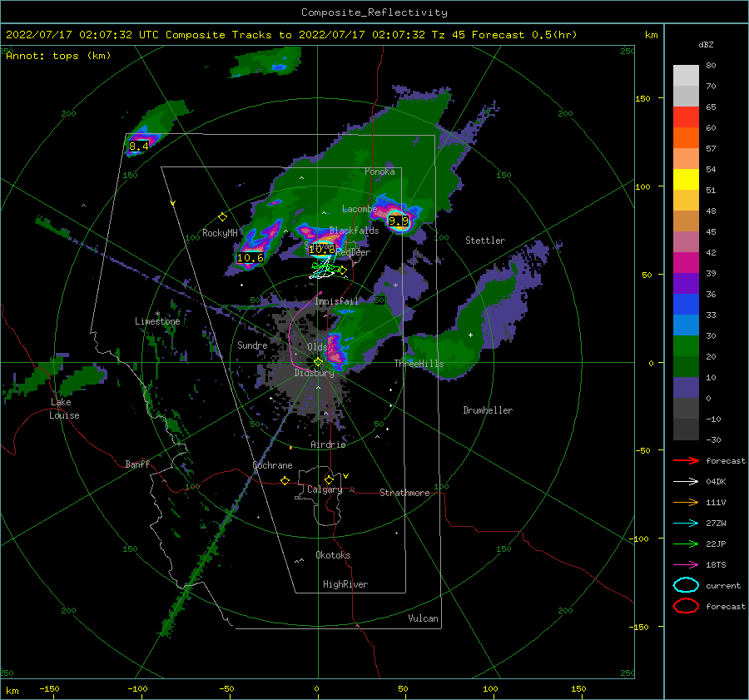The image size is (749, 700).
Task: Click the RockyMH location label
Action: pos(220,233)
